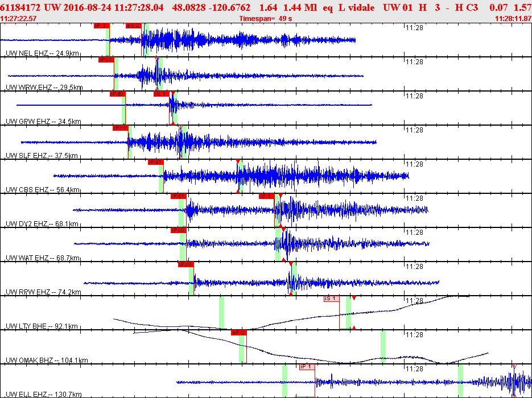Screen dimensions: 532x398
Task: Click the red triangle marker atop WAT trace
Action: (283, 230)
